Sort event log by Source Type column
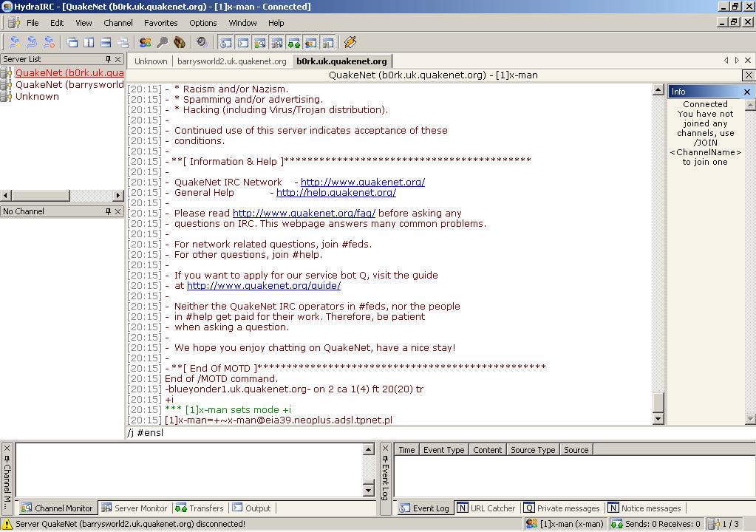 point(533,449)
